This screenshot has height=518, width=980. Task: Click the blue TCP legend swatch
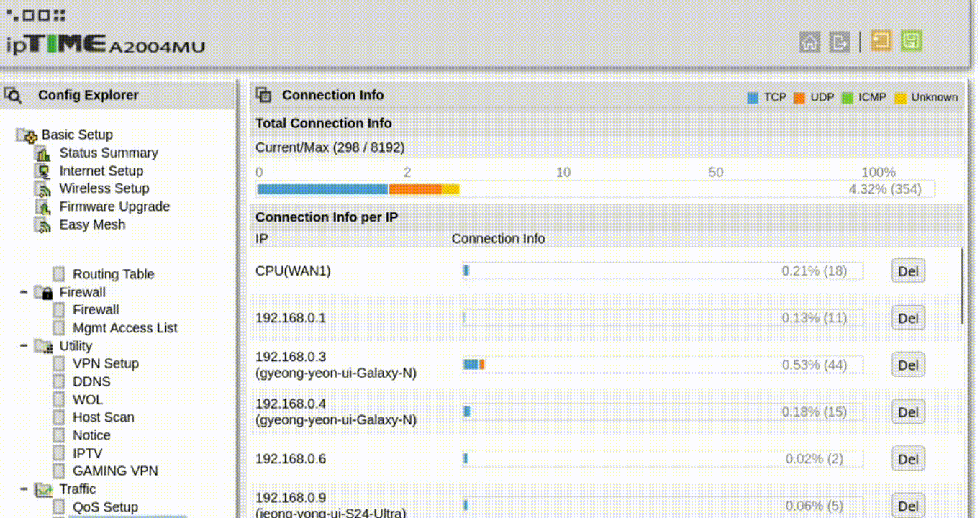click(753, 98)
